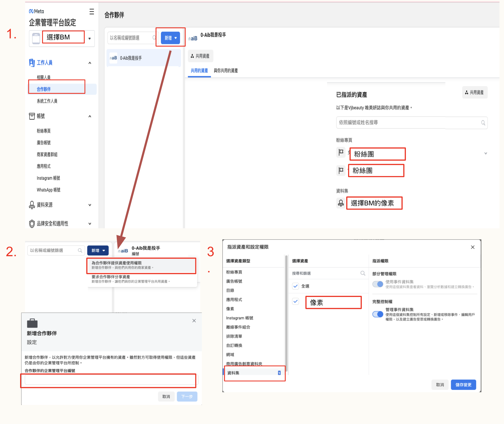Open 系統工作人員 in sidebar
The width and height of the screenshot is (504, 424).
[x=47, y=101]
